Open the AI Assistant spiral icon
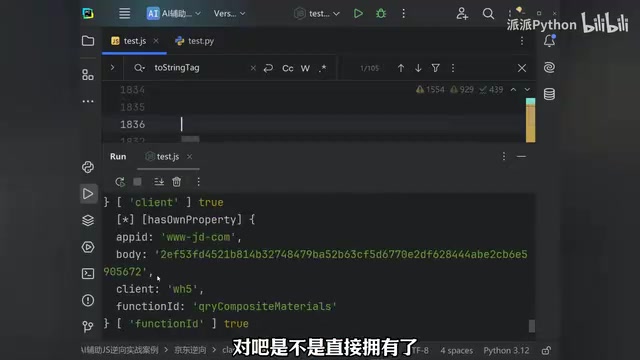 (549, 67)
